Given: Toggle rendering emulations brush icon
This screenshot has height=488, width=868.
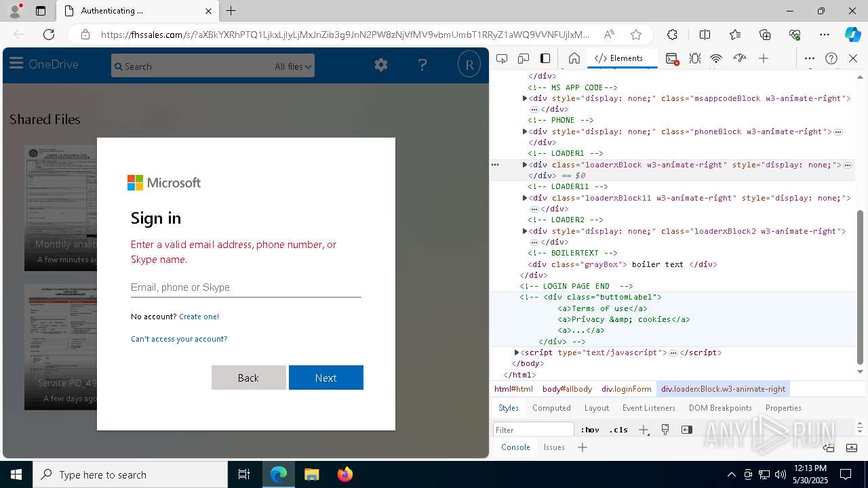Looking at the screenshot, I should (x=665, y=430).
